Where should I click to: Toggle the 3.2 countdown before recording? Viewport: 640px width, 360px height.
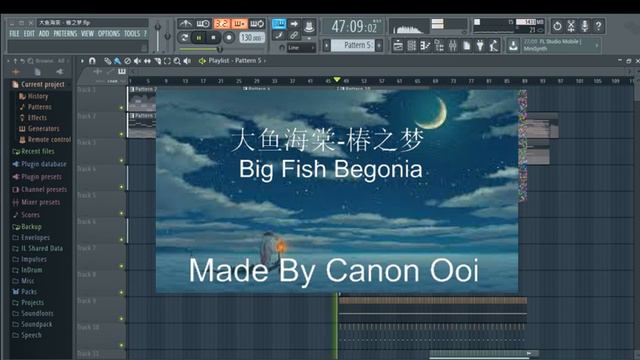point(221,24)
